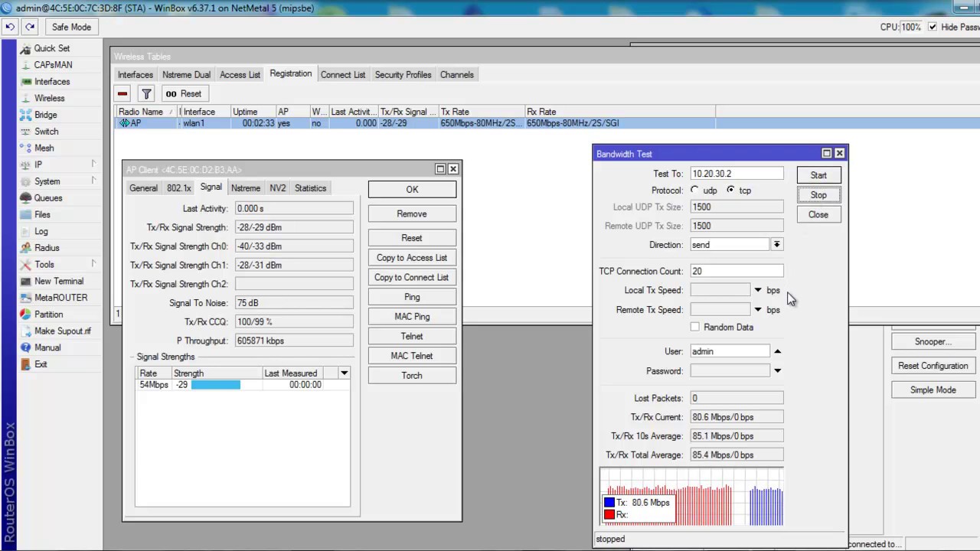Open the Bridge menu
This screenshot has height=551, width=980.
coord(45,115)
